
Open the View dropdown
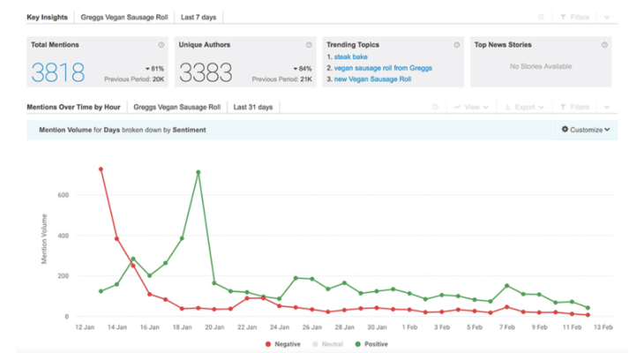(471, 107)
